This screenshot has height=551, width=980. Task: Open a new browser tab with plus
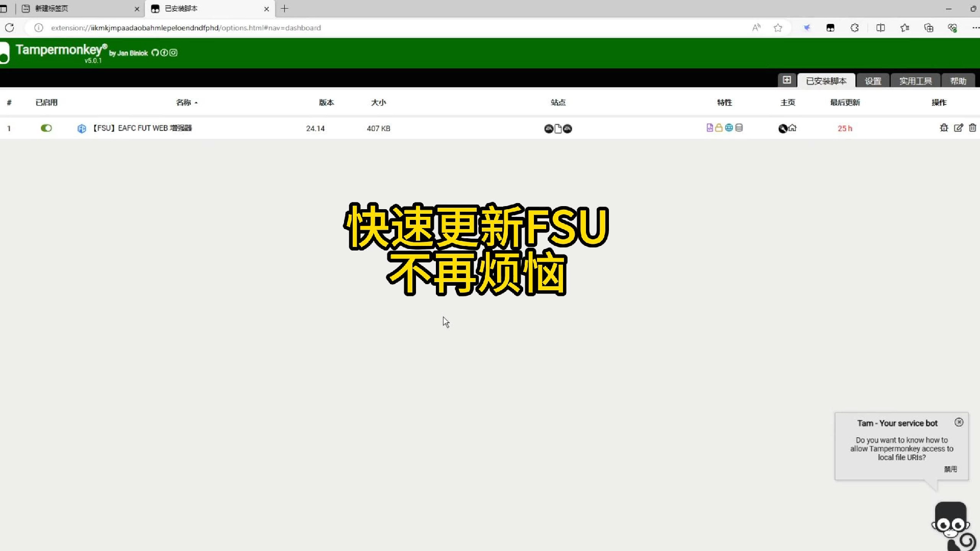click(285, 9)
